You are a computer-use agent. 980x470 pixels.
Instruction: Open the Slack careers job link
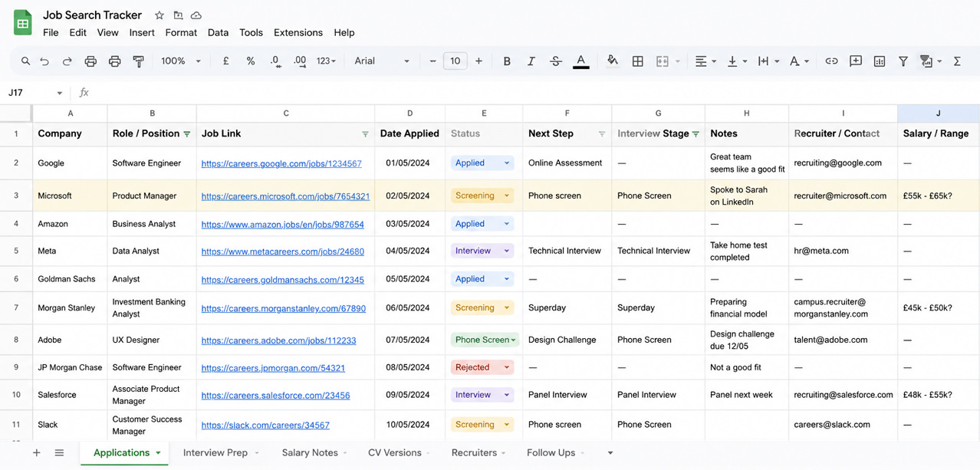point(265,425)
